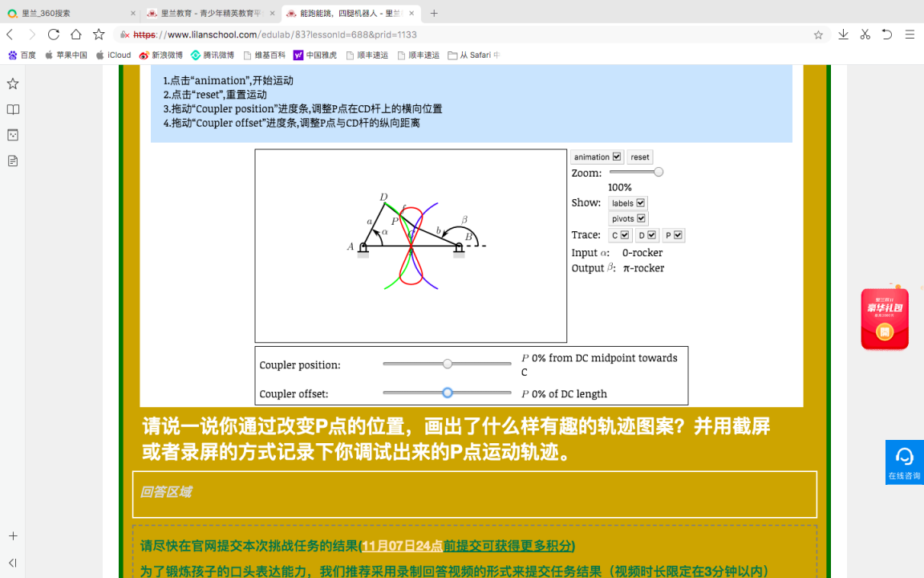Expand the 从 Safari bookmarks folder

(x=474, y=55)
